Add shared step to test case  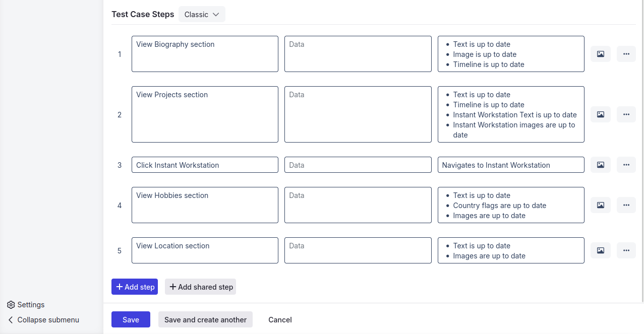[200, 287]
